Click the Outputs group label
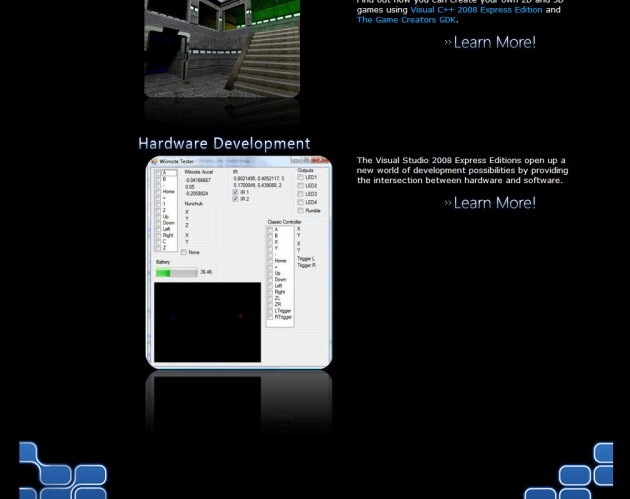This screenshot has height=499, width=630. (305, 170)
